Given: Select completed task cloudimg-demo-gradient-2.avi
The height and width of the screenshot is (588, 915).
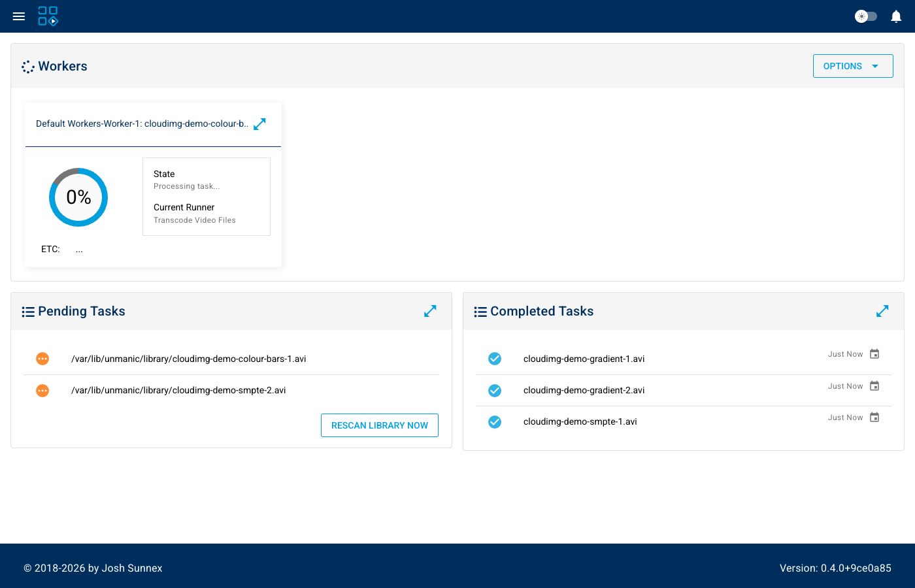Looking at the screenshot, I should pos(684,390).
